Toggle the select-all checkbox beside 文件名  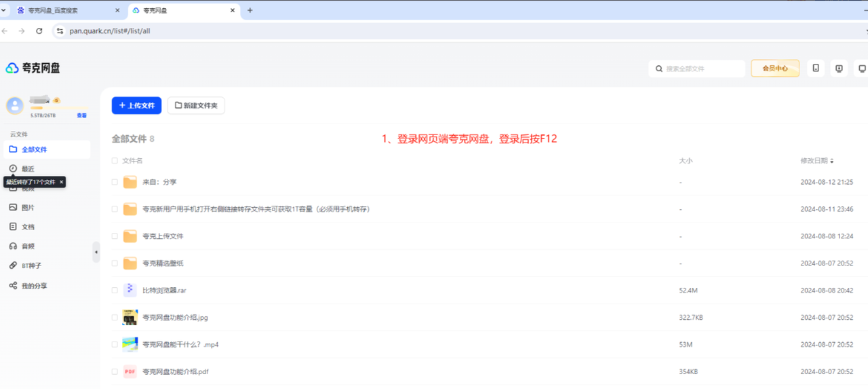coord(115,161)
